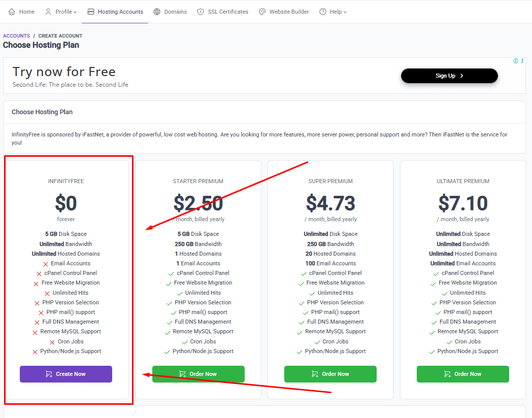Expand the Help dropdown chevron

click(345, 12)
